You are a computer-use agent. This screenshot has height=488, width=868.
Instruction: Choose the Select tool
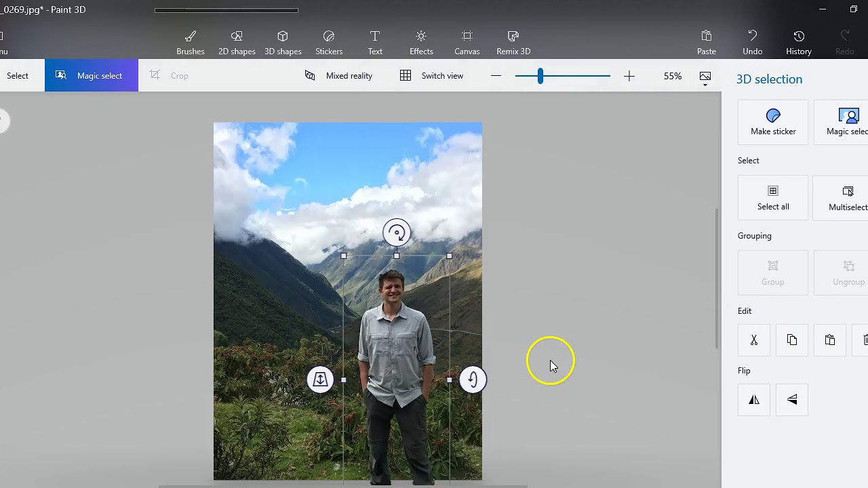click(x=18, y=76)
